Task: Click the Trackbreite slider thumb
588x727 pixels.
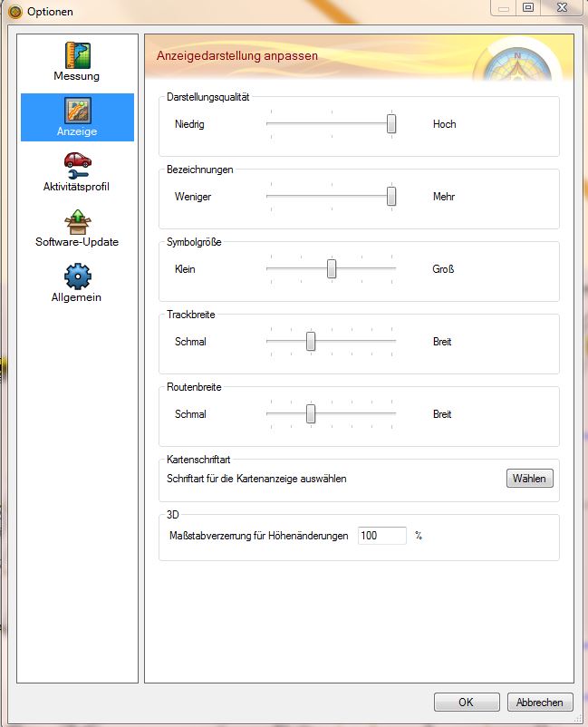Action: (311, 342)
